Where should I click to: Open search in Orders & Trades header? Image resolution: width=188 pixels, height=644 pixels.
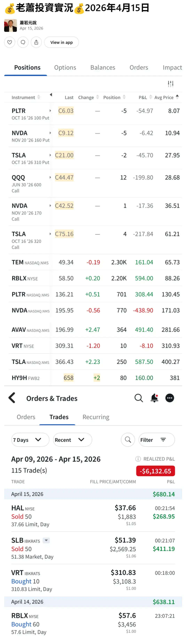click(139, 398)
